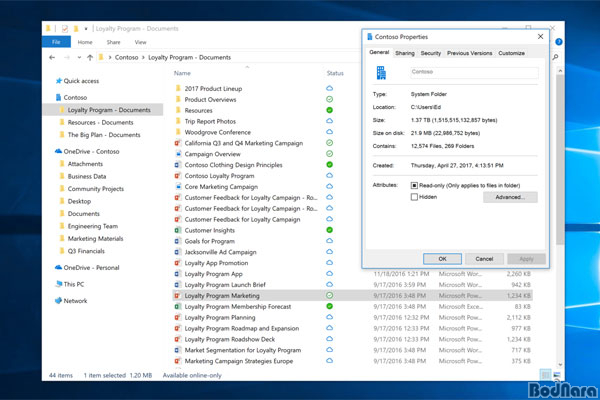
Task: Click the cloud status icon for 2017 Product Lineup
Action: point(329,88)
